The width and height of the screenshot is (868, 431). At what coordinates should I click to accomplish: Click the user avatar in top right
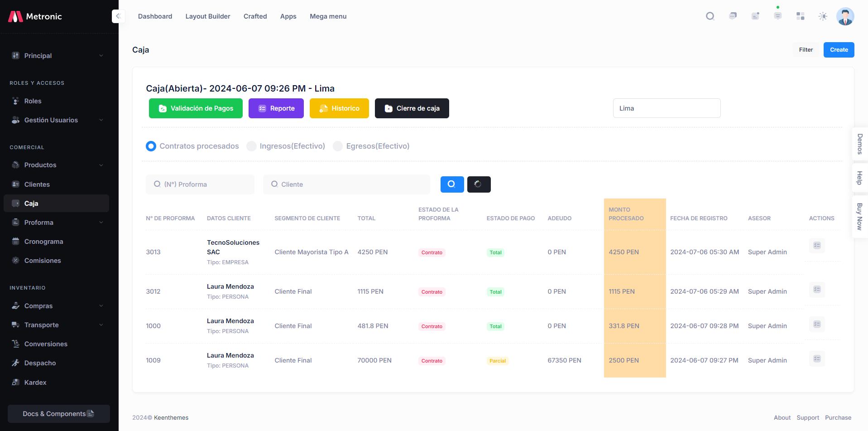pos(845,16)
